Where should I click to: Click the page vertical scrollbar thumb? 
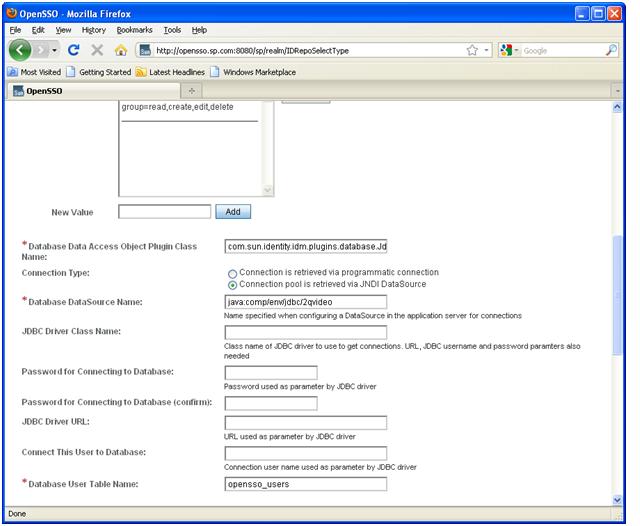[x=617, y=296]
